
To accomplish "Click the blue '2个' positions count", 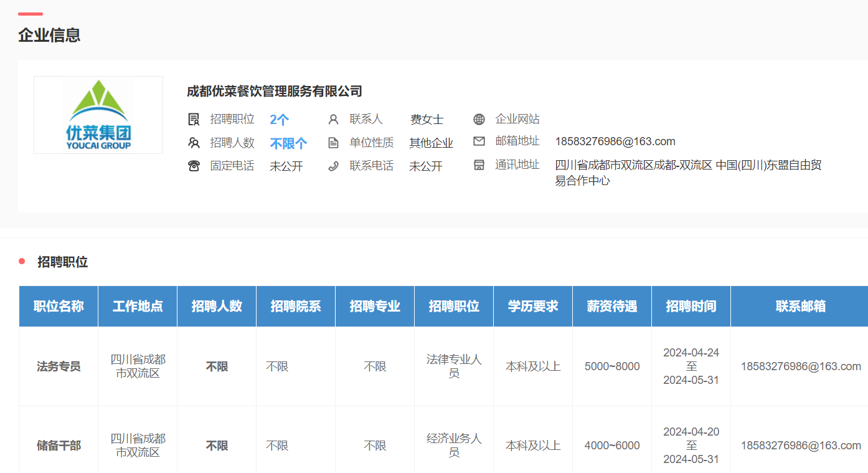I will pyautogui.click(x=279, y=120).
